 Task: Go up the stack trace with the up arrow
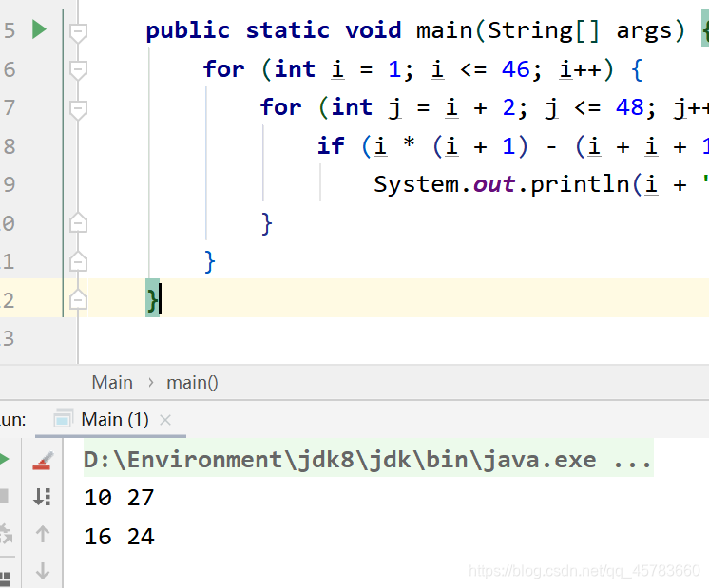point(43,534)
